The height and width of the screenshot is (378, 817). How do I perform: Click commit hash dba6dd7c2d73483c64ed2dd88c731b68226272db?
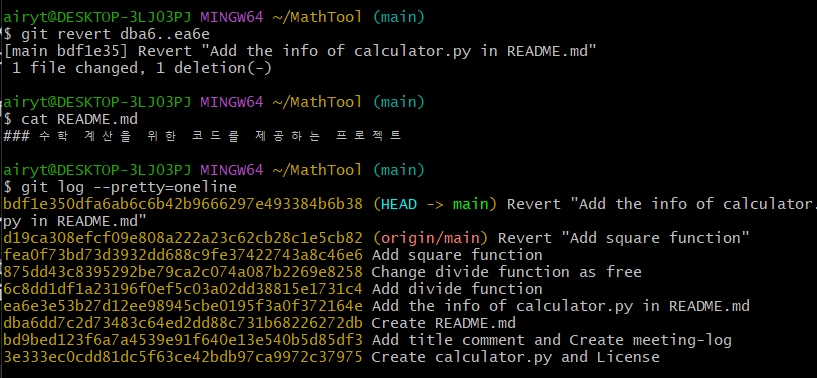[183, 323]
